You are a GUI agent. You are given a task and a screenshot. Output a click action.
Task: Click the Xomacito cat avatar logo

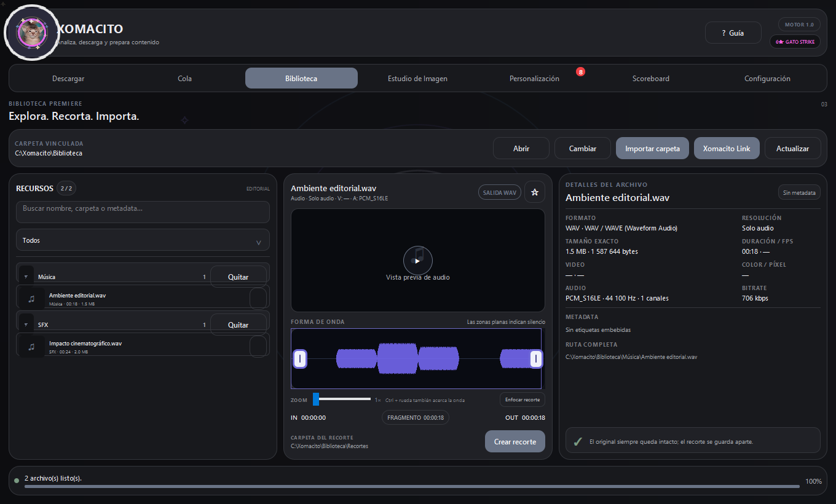click(31, 33)
